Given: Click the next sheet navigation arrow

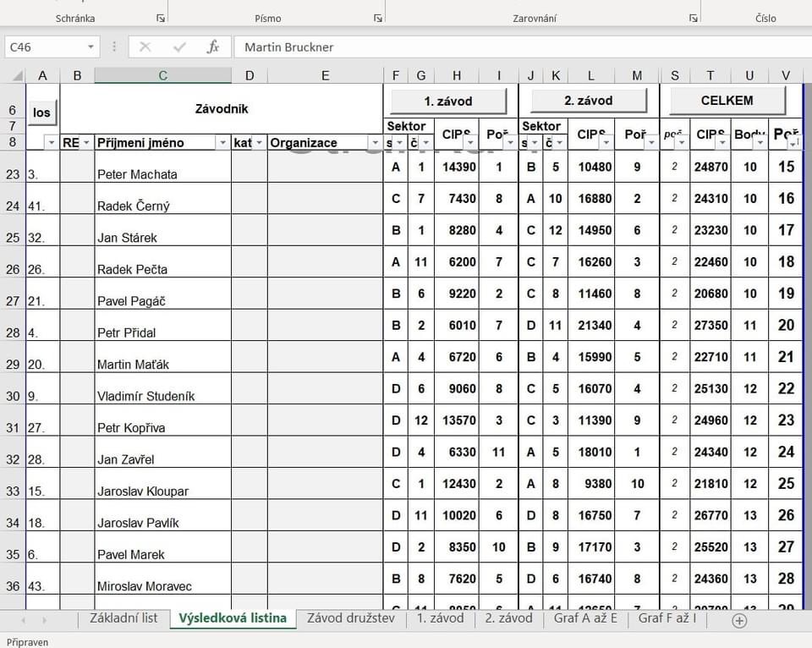Looking at the screenshot, I should (x=45, y=619).
